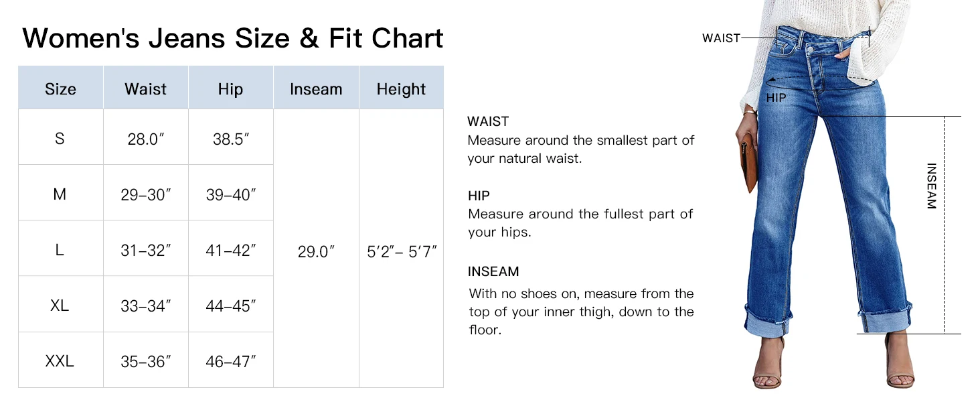
Task: Click the Waist column header
Action: click(x=145, y=88)
